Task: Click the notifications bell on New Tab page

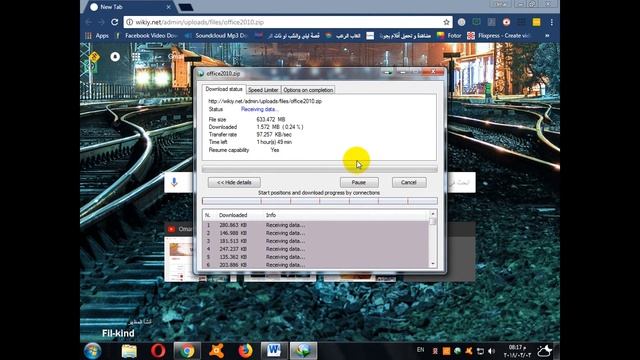Action: tap(115, 57)
